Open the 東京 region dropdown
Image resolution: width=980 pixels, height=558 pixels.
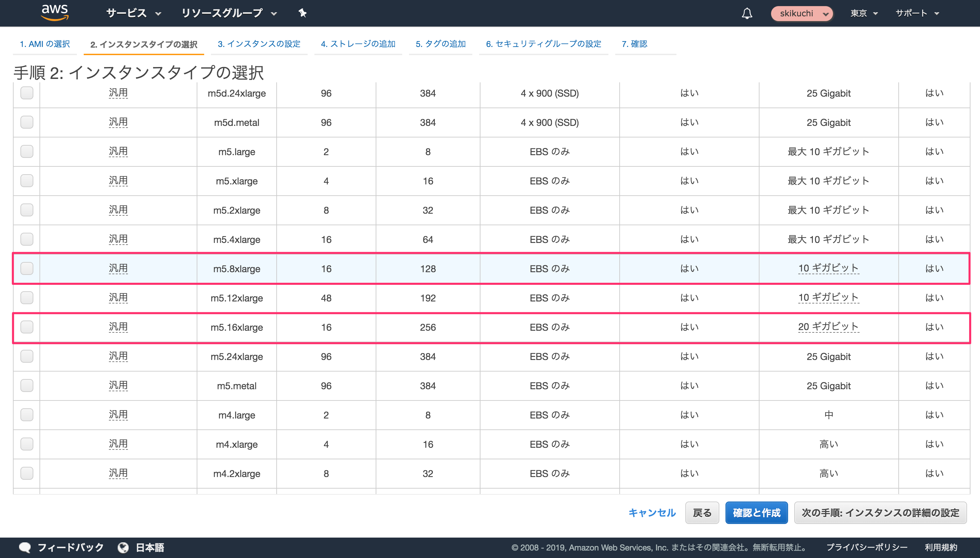pos(864,13)
